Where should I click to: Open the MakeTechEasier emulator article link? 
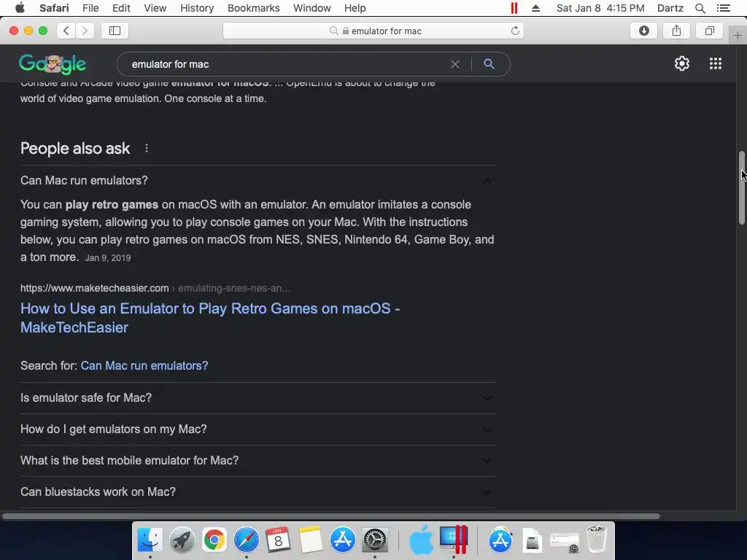[x=210, y=318]
